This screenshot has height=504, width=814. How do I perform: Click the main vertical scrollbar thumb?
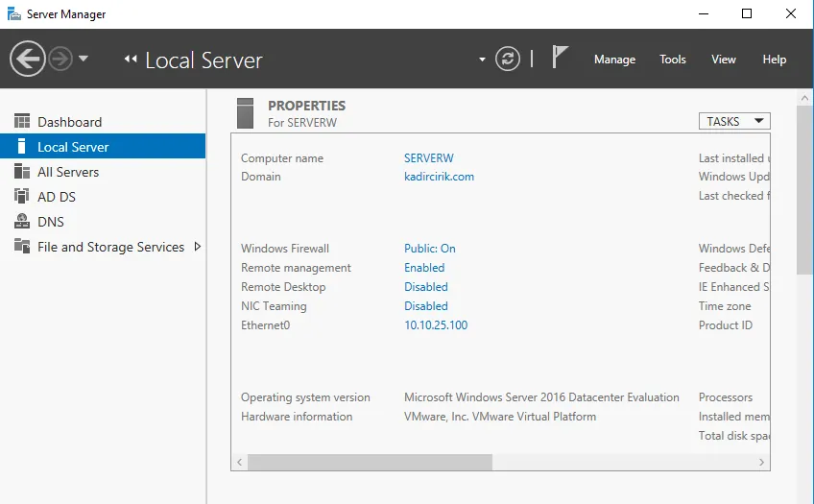click(804, 190)
